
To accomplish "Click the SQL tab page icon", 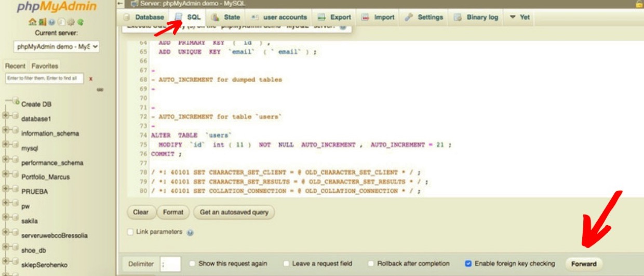I will (179, 17).
